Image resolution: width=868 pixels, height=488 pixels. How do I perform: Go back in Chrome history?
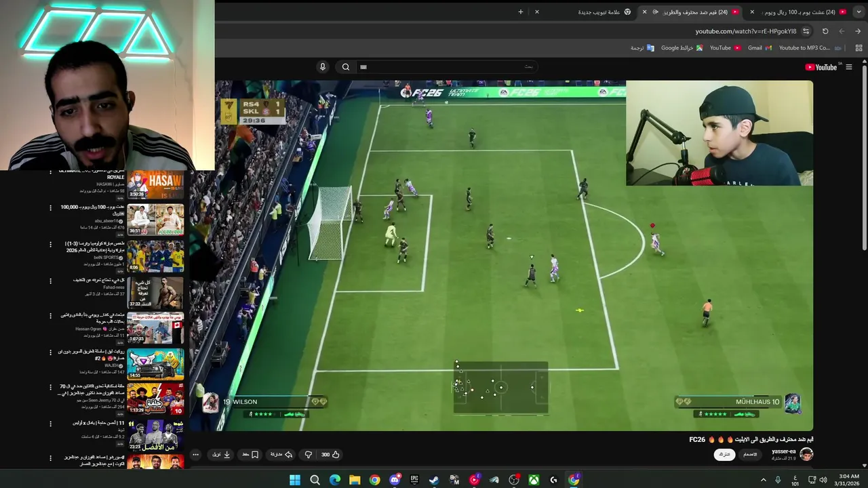point(858,31)
